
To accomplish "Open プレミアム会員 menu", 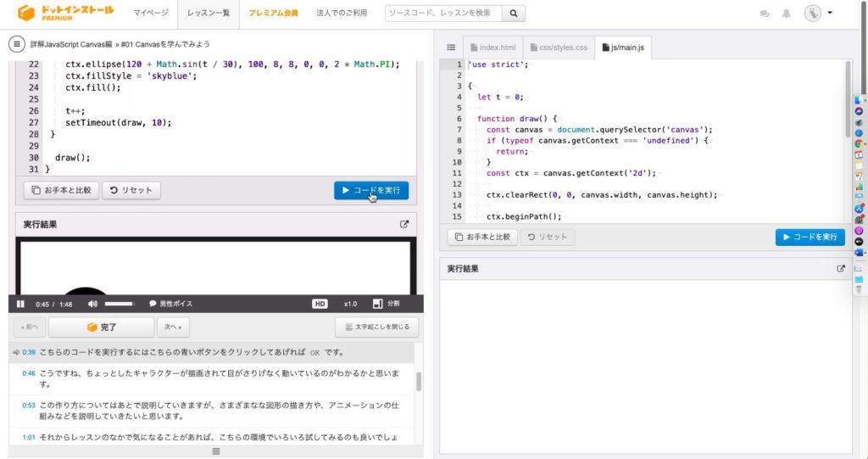I will (273, 13).
